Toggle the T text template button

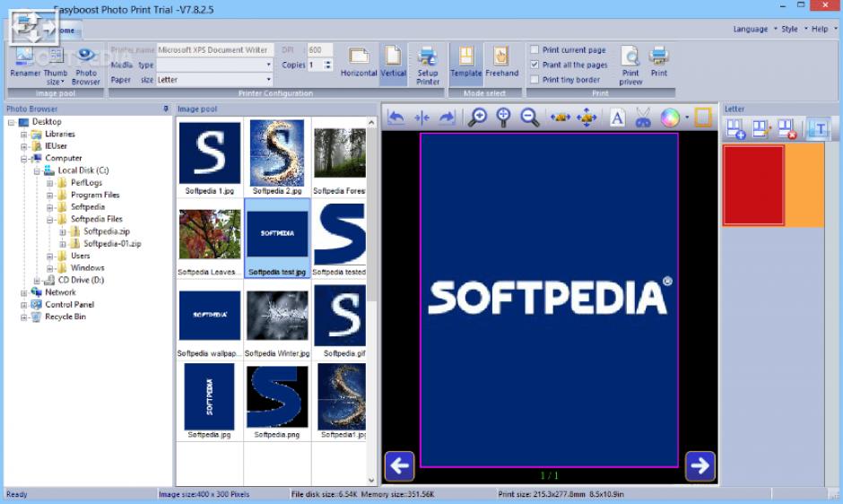coord(819,129)
